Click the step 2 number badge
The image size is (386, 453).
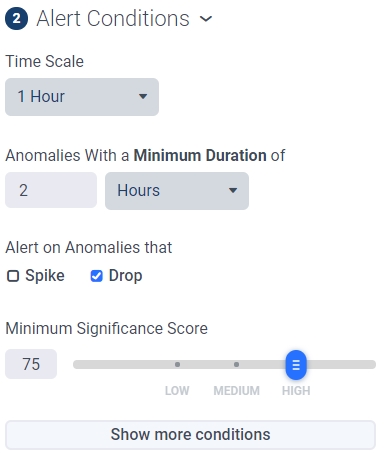16,18
